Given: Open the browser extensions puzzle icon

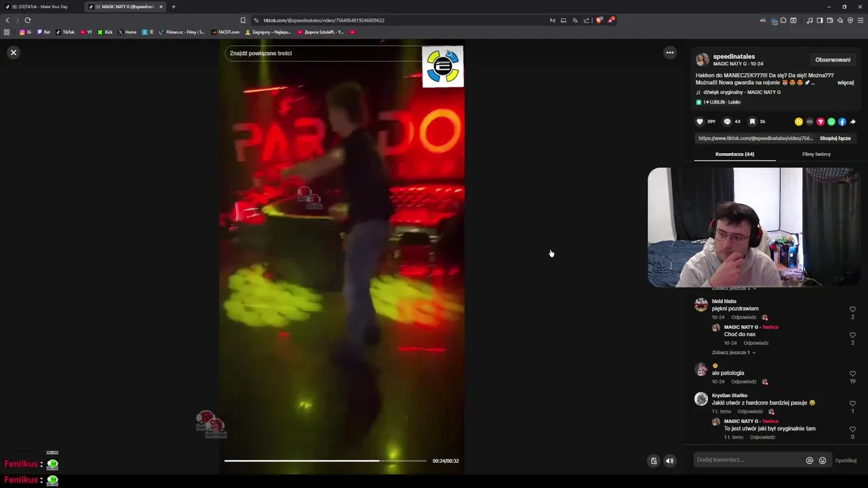Looking at the screenshot, I should tap(783, 20).
